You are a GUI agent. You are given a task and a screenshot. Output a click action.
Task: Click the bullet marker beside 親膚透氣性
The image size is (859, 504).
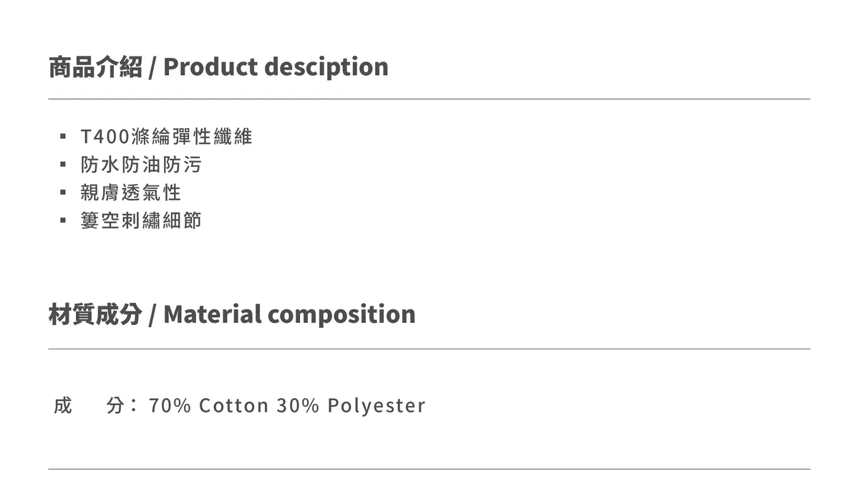click(x=63, y=193)
